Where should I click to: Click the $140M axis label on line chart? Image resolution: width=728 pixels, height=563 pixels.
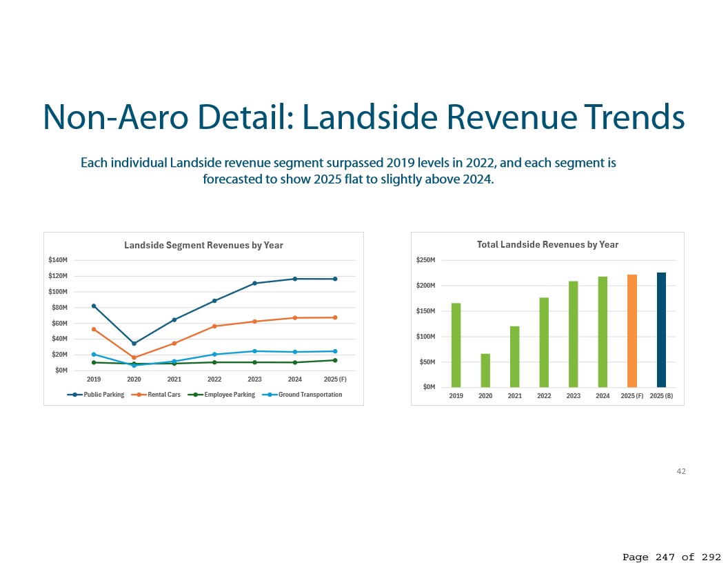tap(57, 260)
